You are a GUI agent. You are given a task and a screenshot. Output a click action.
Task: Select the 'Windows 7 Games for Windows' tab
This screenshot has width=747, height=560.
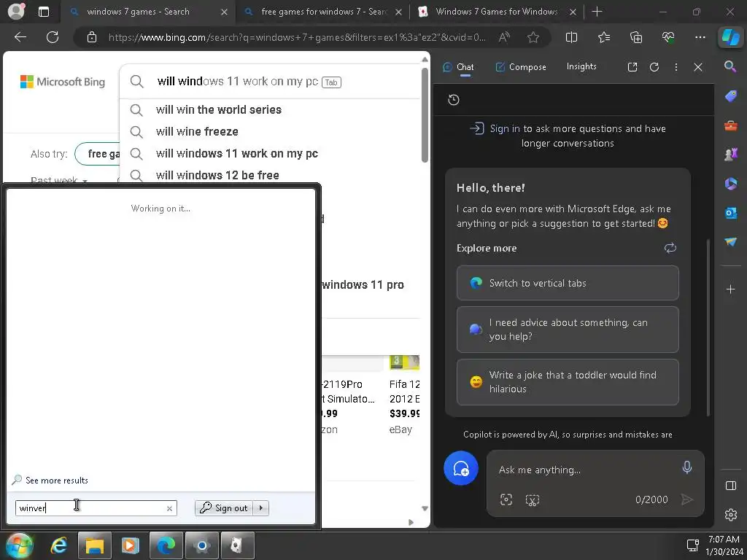click(498, 12)
